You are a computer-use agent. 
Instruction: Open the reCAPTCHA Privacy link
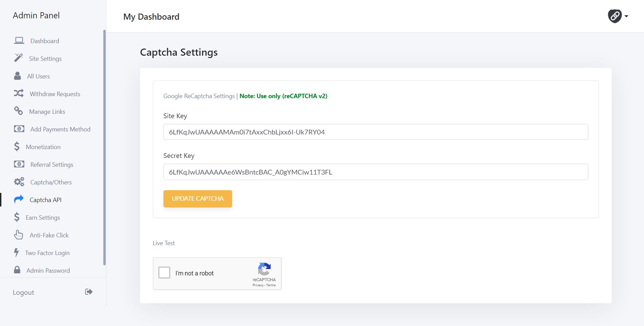258,285
